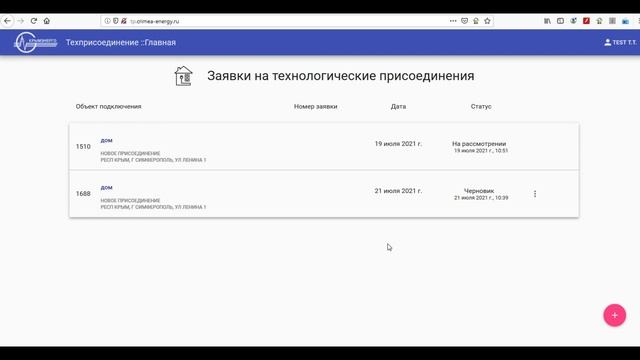This screenshot has width=640, height=360.
Task: Bookmark this page with the star icon
Action: (x=487, y=21)
